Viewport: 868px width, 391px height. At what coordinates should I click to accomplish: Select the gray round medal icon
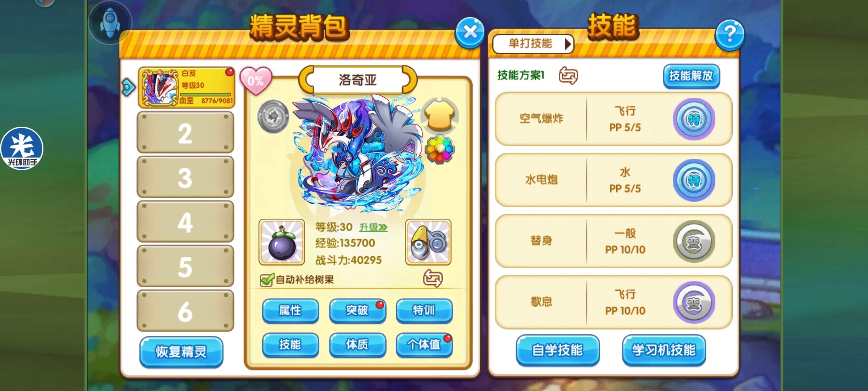pyautogui.click(x=273, y=117)
